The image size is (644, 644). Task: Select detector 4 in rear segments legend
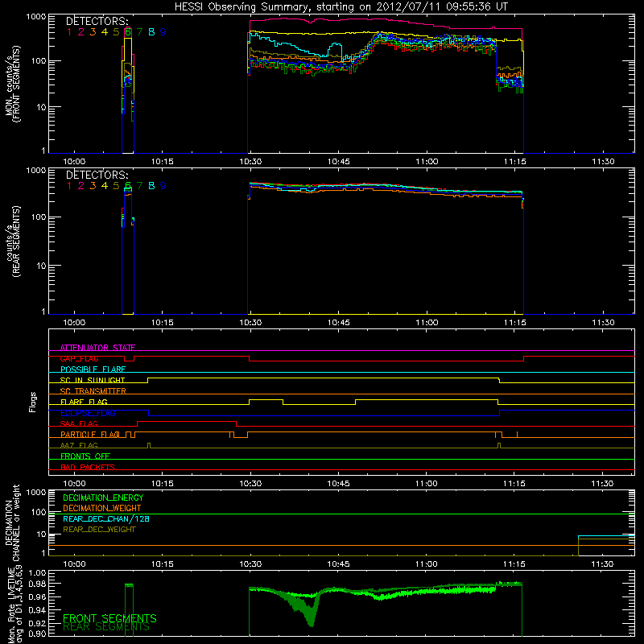tap(105, 186)
